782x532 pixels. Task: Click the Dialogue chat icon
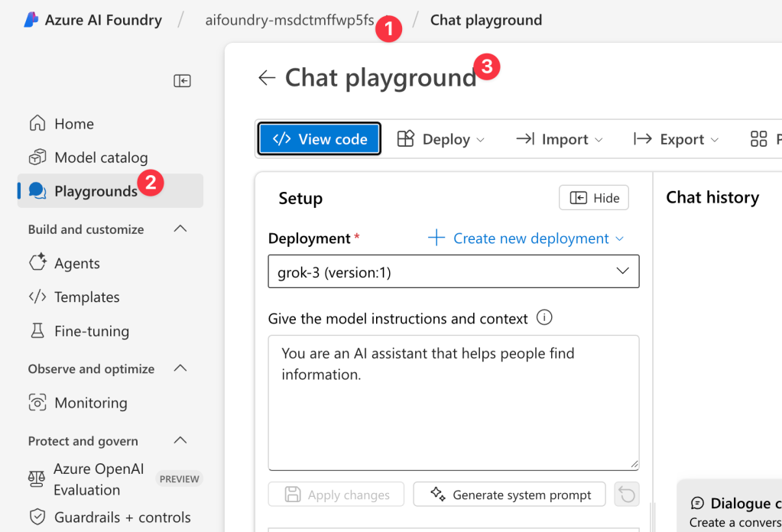(697, 503)
